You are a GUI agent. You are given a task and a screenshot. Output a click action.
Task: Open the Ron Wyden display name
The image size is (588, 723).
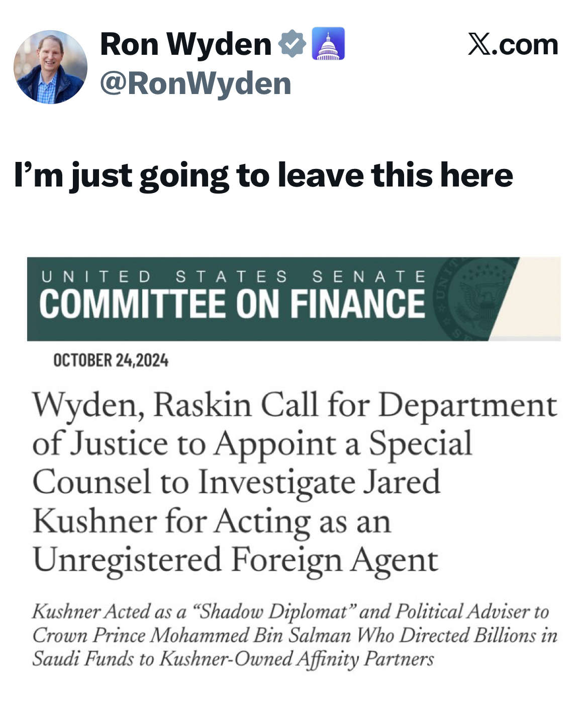[x=185, y=44]
